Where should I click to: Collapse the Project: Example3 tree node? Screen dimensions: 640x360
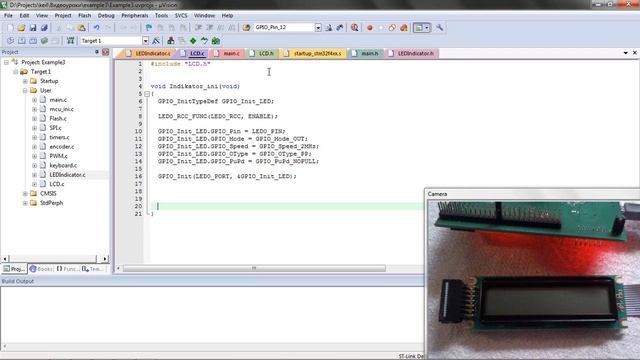7,62
